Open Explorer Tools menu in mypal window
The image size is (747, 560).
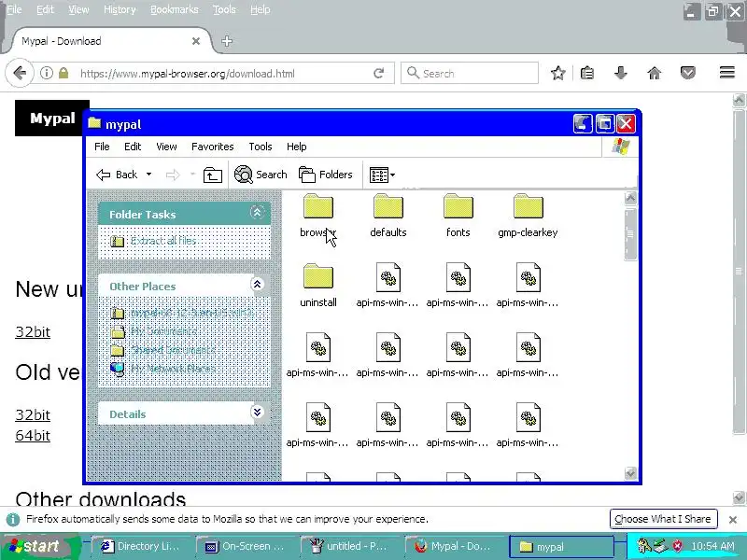point(261,147)
